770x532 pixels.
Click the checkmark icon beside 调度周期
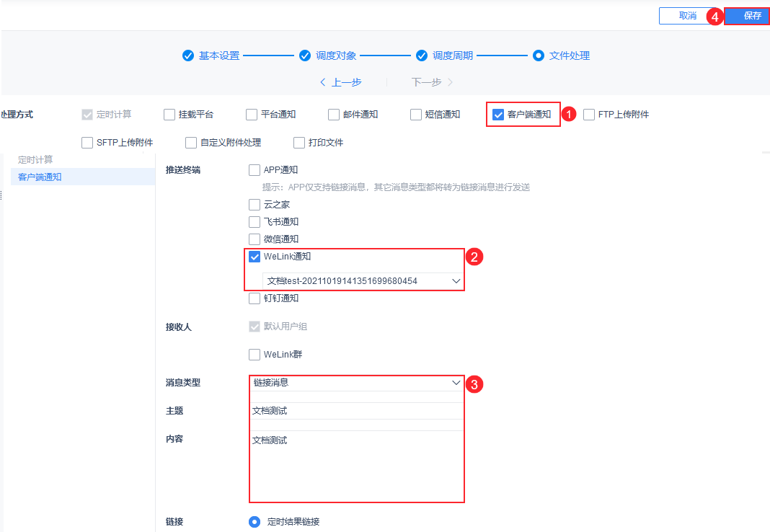pos(422,56)
